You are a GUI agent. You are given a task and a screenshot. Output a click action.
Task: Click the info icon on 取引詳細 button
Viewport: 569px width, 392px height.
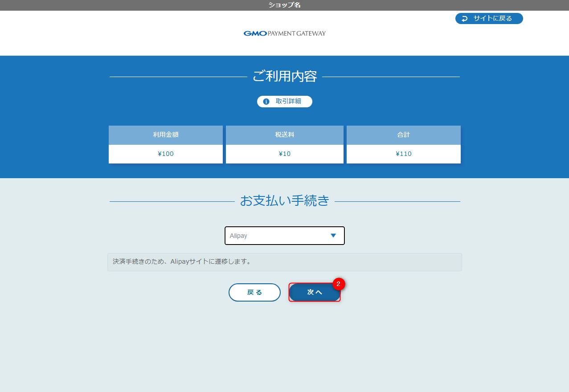[266, 101]
